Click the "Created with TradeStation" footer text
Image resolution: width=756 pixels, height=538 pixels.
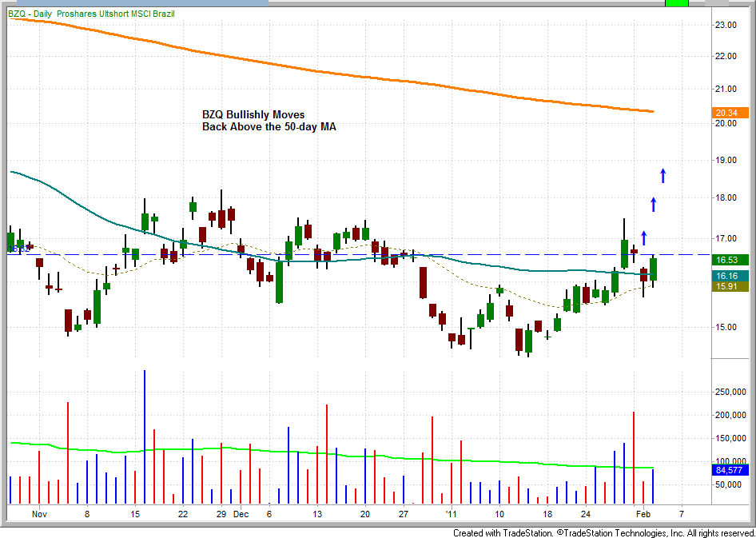coord(503,533)
